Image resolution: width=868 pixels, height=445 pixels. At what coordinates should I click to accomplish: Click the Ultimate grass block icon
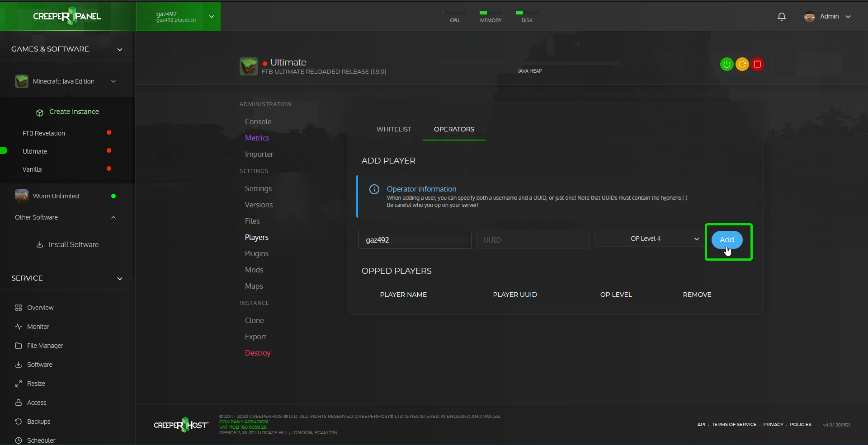tap(248, 66)
